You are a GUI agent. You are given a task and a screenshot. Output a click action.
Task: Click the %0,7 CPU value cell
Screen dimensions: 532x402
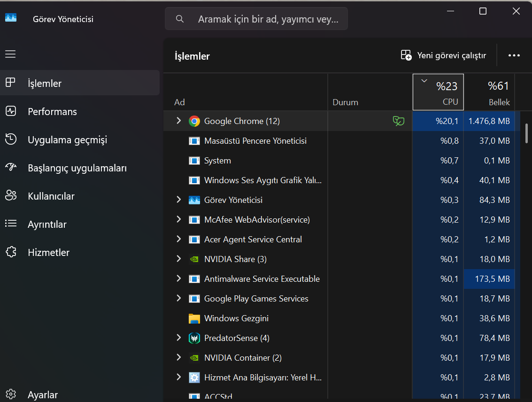pos(438,161)
